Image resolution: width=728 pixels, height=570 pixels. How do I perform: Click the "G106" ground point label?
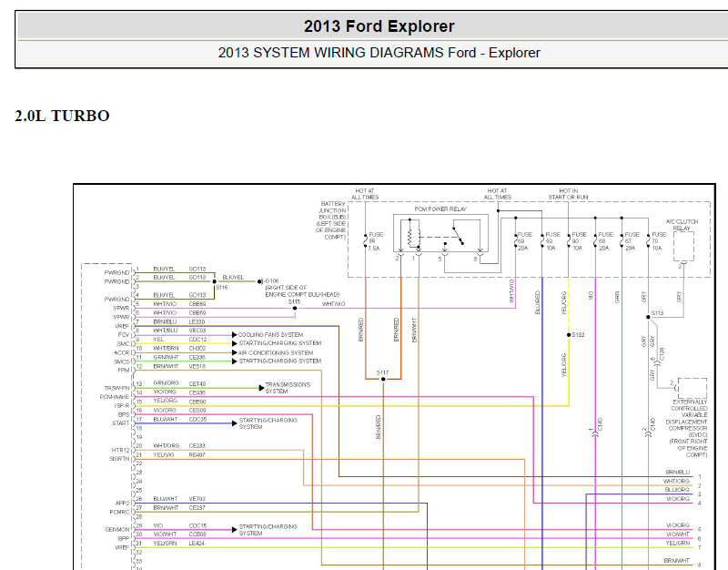(271, 281)
